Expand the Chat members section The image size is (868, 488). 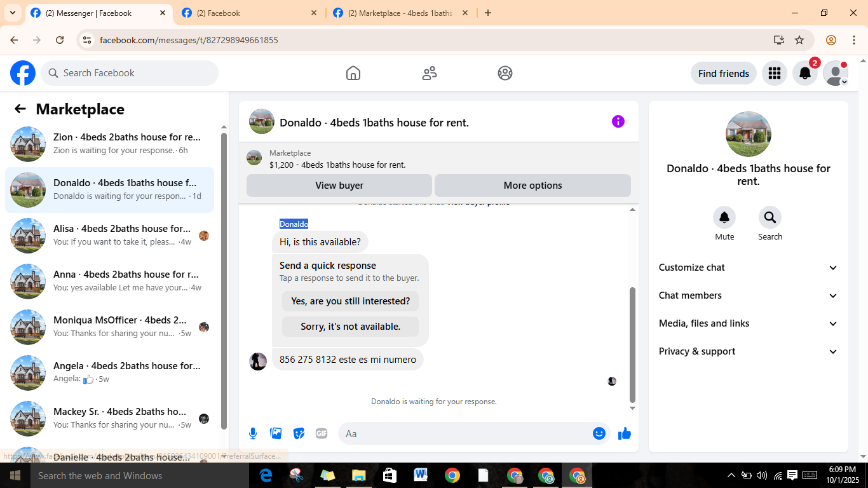(749, 295)
